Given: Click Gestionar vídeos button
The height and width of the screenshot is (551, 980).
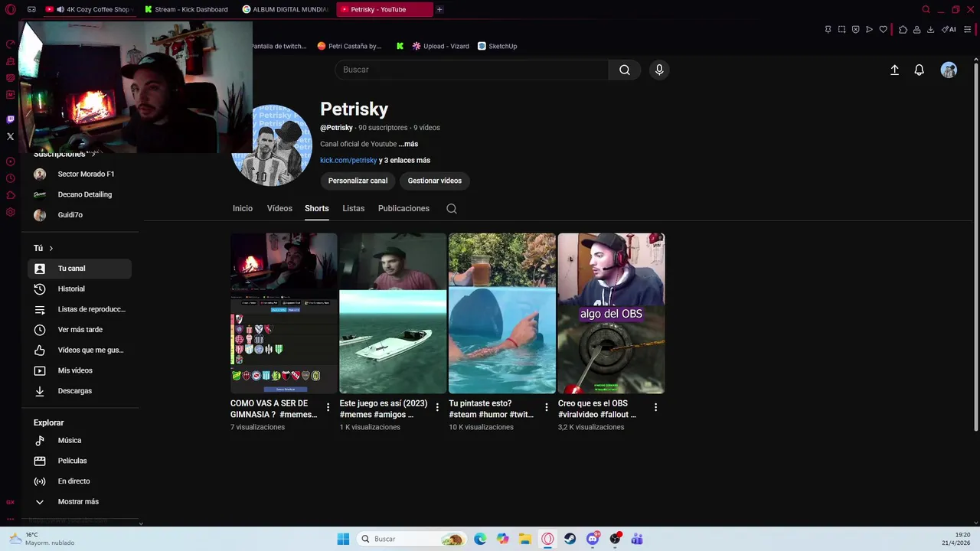Looking at the screenshot, I should click(x=435, y=181).
